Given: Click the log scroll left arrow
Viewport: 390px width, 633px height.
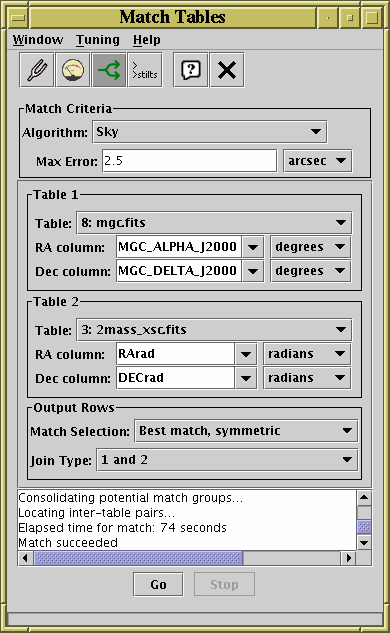Looking at the screenshot, I should [x=25, y=558].
